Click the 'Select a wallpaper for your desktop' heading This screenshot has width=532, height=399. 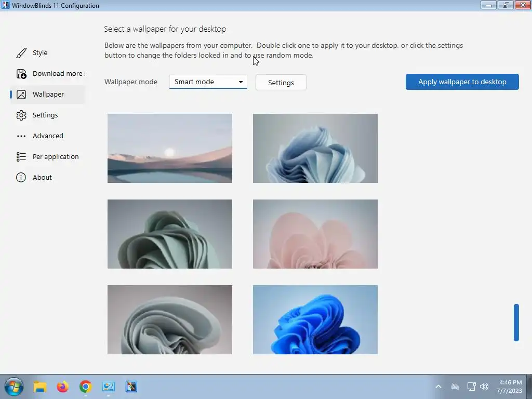coord(165,29)
